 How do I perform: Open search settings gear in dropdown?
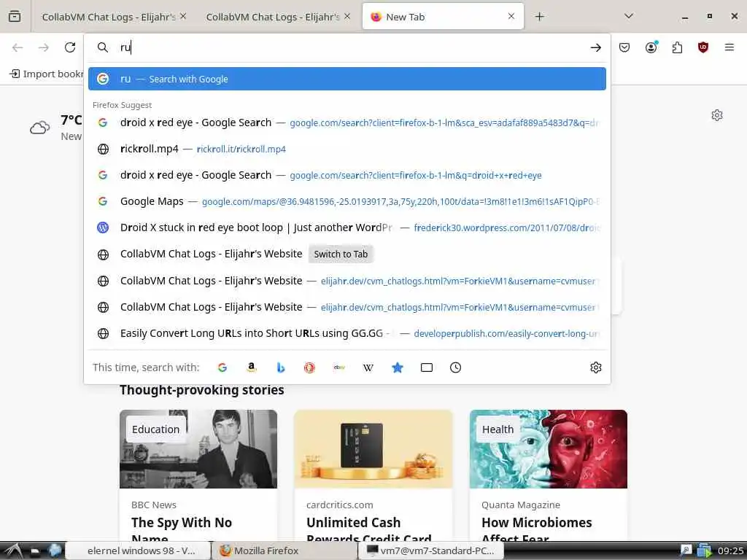click(595, 367)
